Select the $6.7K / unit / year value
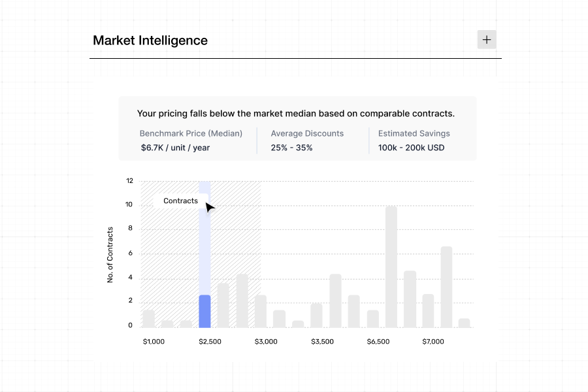This screenshot has width=588, height=392. (175, 148)
